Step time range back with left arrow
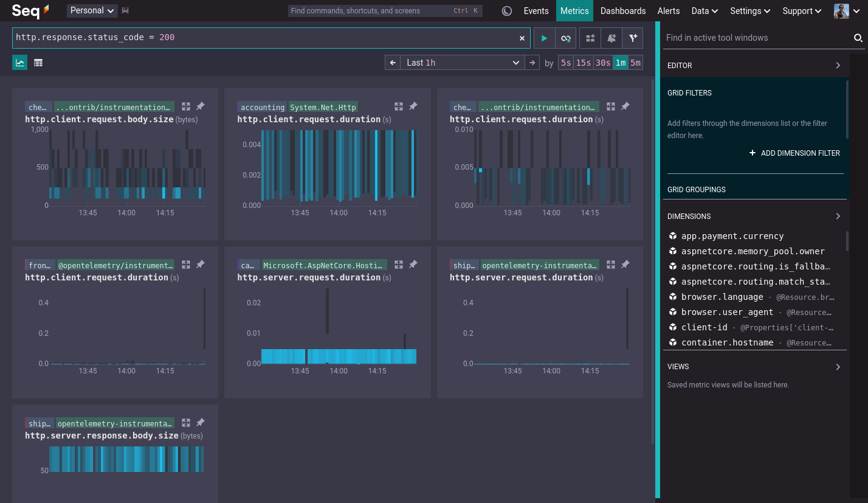 click(393, 63)
